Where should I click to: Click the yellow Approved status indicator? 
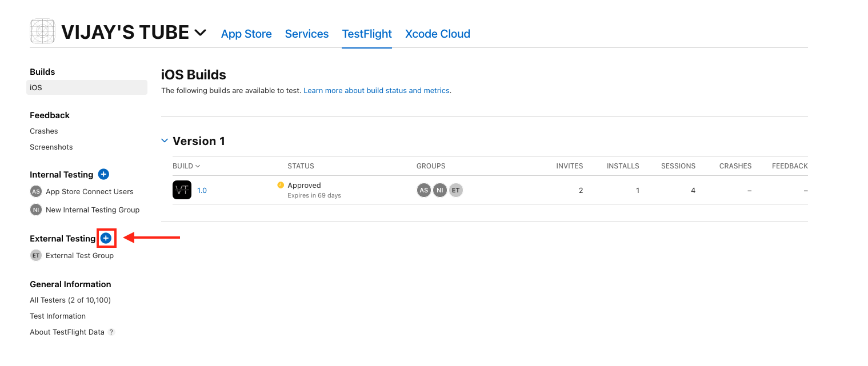(x=281, y=185)
